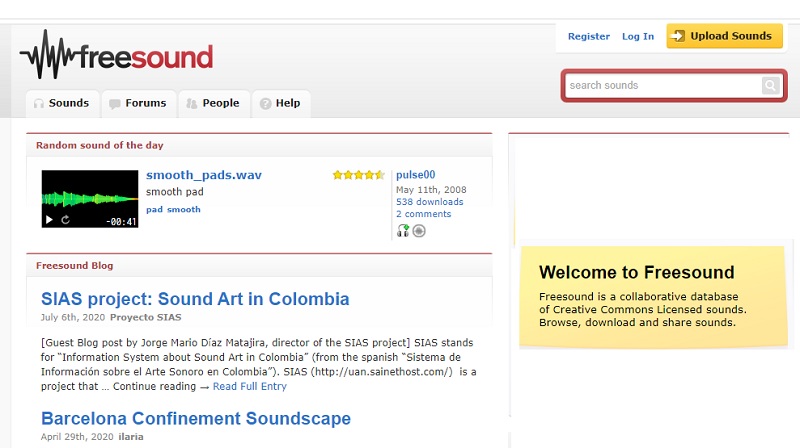This screenshot has height=448, width=800.
Task: Click the Log In link
Action: click(x=638, y=36)
